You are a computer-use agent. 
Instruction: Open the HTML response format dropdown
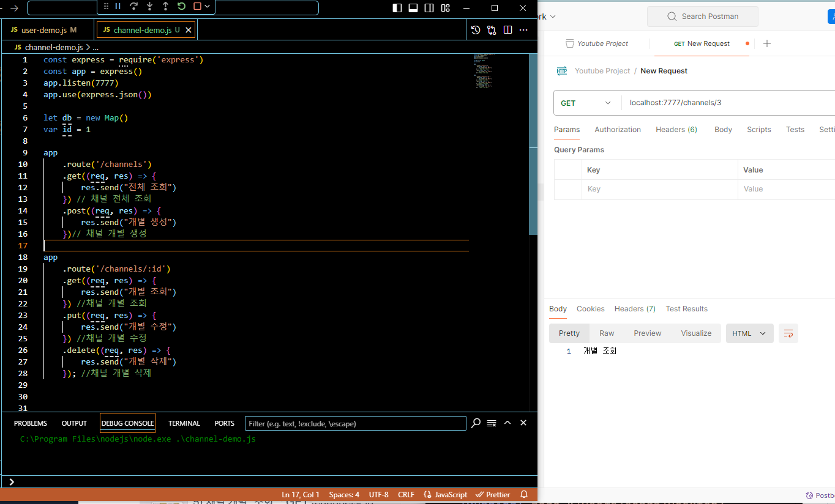coord(749,333)
